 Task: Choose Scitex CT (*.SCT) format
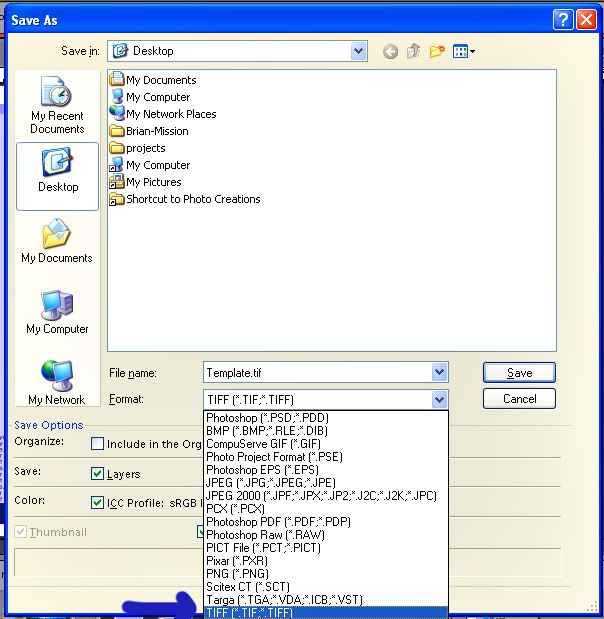[326, 587]
